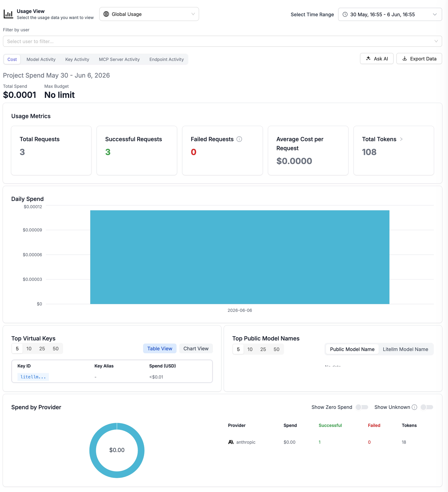Show 50 top public model names
This screenshot has width=448, height=492.
click(x=276, y=349)
